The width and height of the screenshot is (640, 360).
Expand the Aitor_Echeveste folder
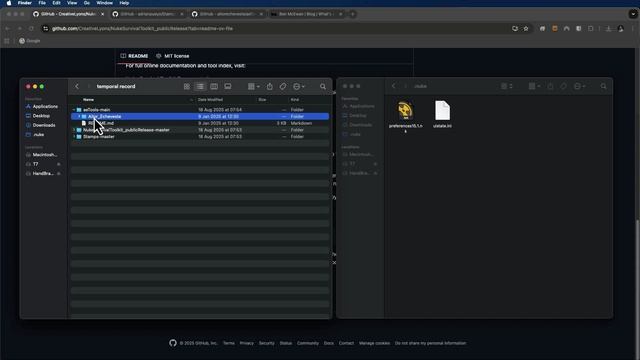click(79, 117)
